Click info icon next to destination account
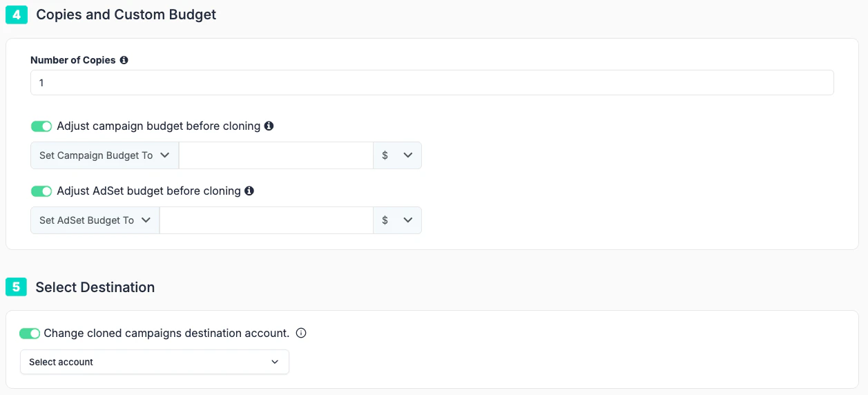This screenshot has width=868, height=395. [301, 333]
